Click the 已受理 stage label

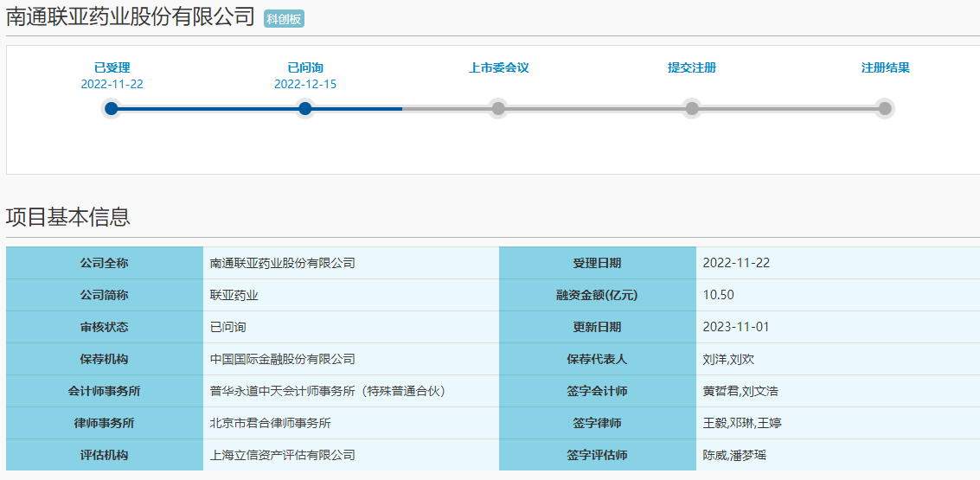click(x=112, y=67)
